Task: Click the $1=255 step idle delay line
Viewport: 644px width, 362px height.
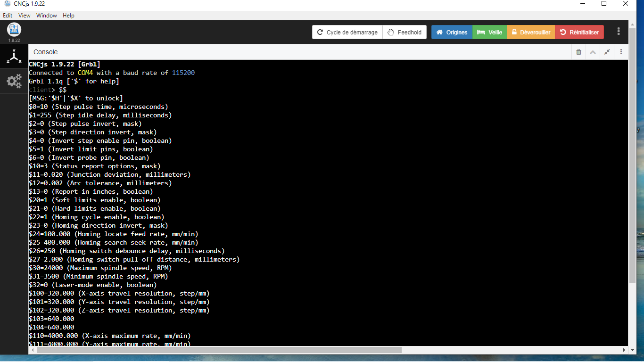Action: tap(100, 115)
